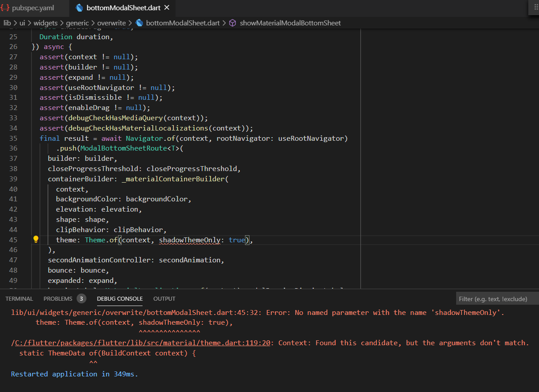539x392 pixels.
Task: Expand the 'generic' breadcrumb entry
Action: pyautogui.click(x=78, y=22)
